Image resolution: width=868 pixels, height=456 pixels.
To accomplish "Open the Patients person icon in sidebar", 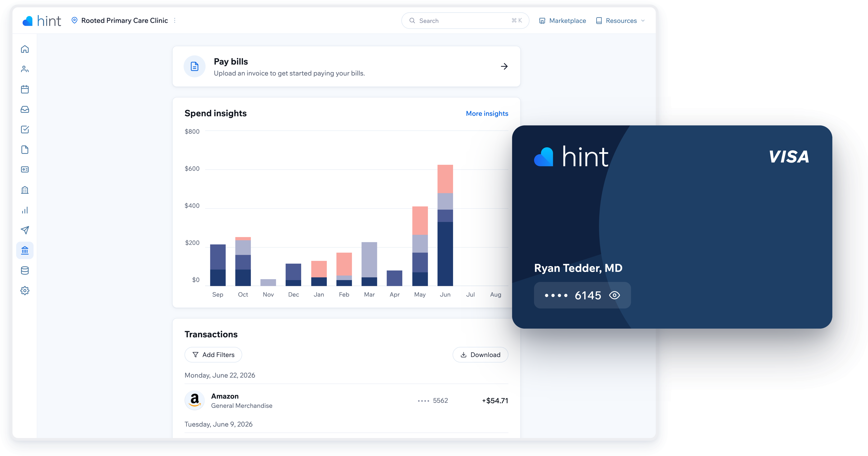I will coord(25,69).
